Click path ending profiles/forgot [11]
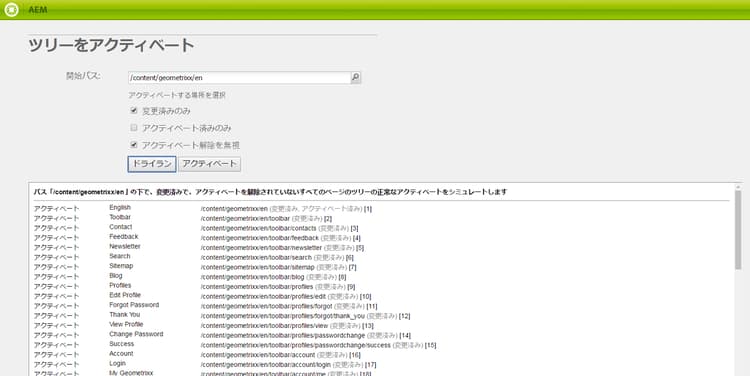 tap(289, 307)
